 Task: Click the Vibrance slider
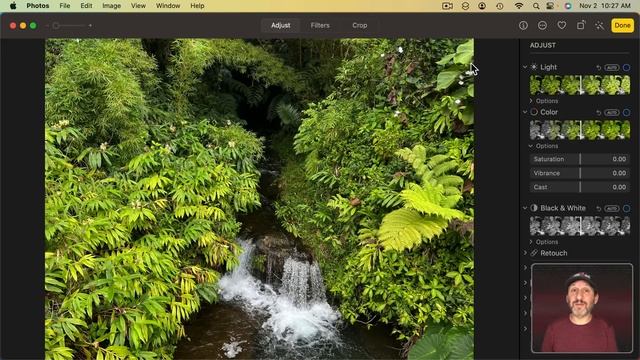[x=580, y=173]
